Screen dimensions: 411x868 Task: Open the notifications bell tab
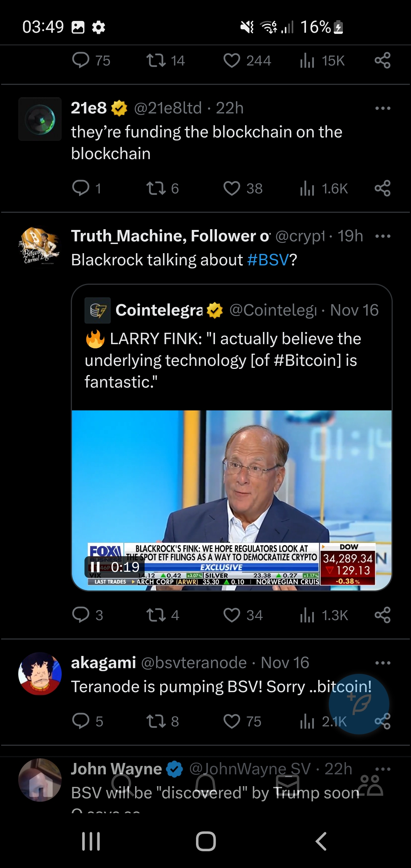205,785
